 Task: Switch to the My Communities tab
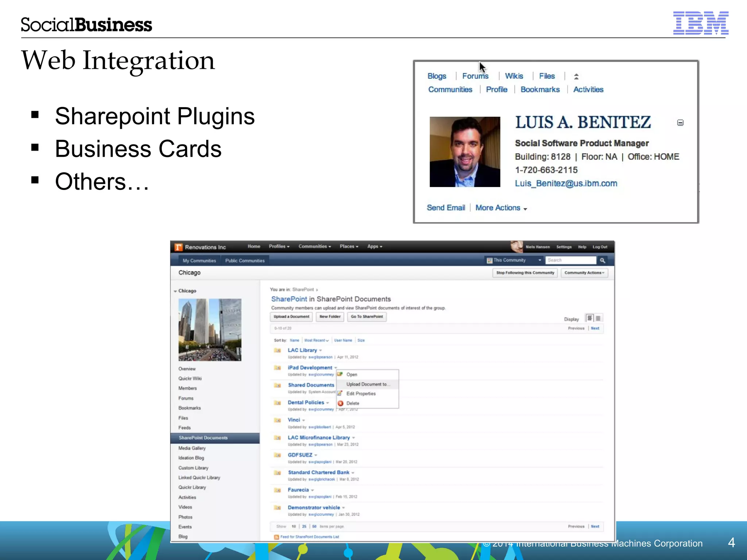[199, 261]
